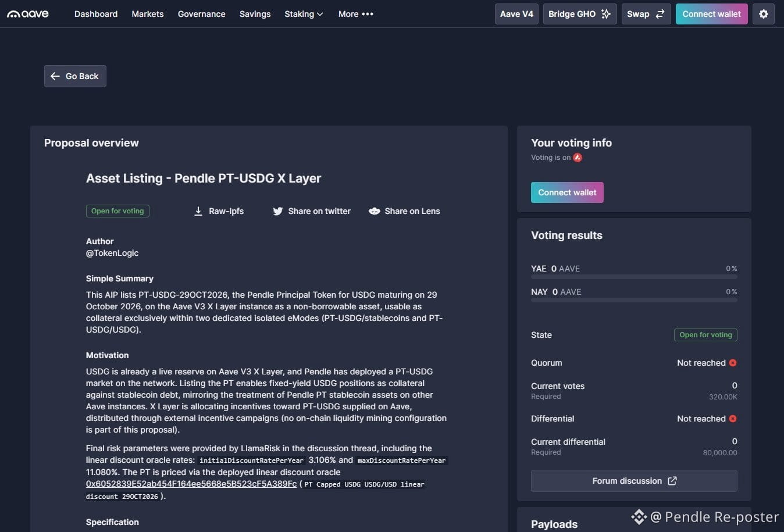Share the proposal on twitter
This screenshot has height=532, width=784.
[x=312, y=211]
